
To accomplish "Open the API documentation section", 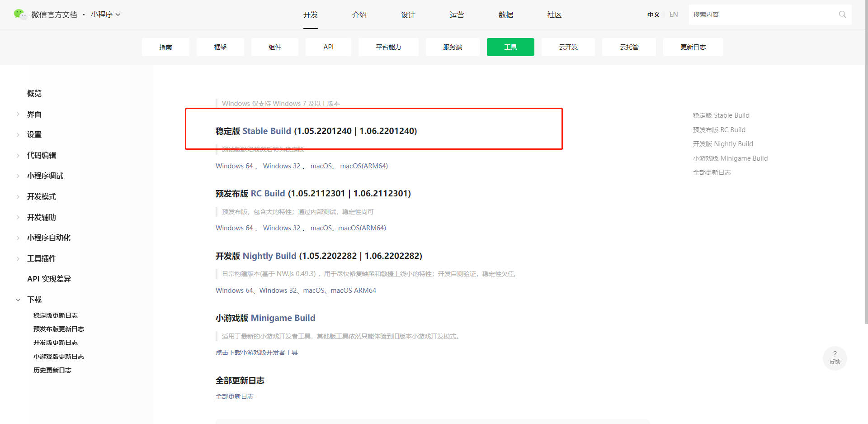I will 328,47.
